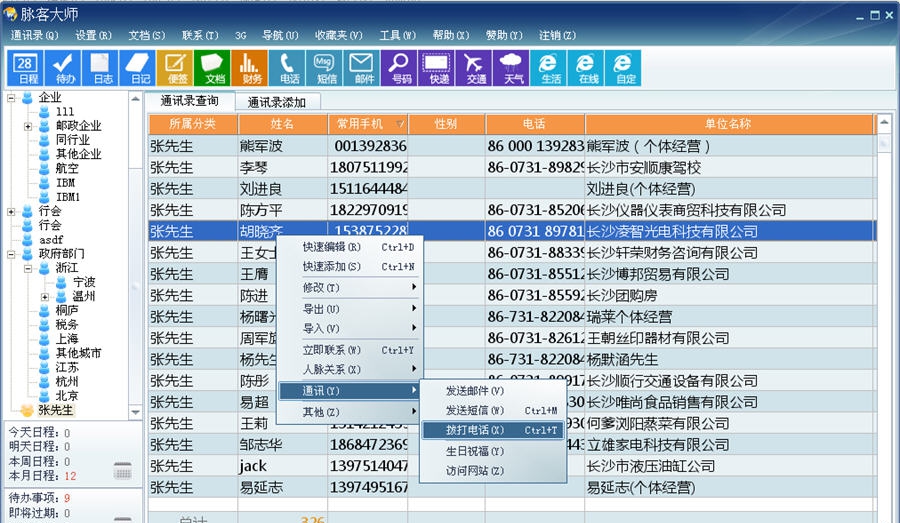This screenshot has height=523, width=900.
Task: Open the 注销(Z) menu
Action: point(557,35)
